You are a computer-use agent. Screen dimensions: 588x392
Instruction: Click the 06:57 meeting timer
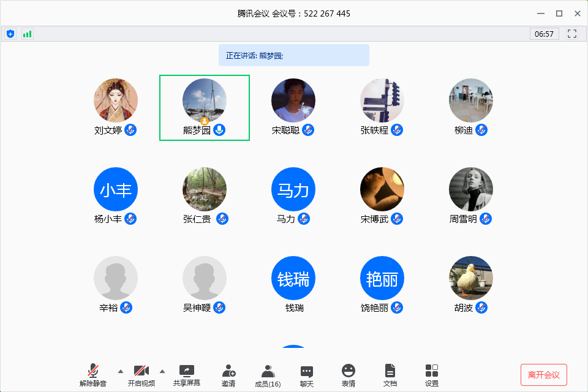tap(544, 34)
